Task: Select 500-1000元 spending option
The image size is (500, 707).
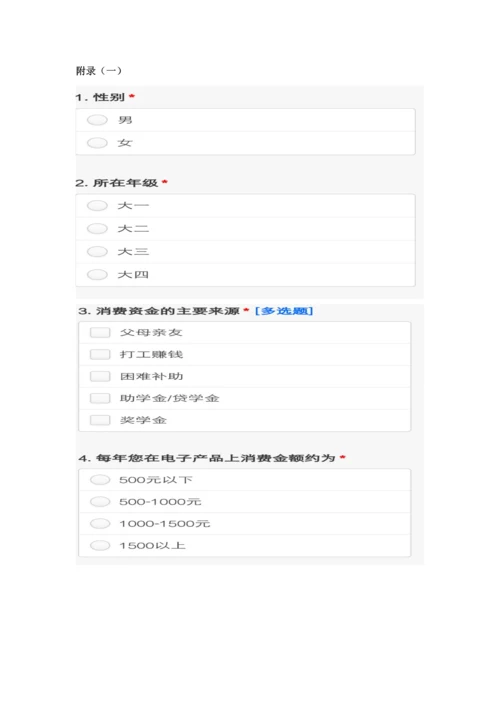Action: (x=100, y=502)
